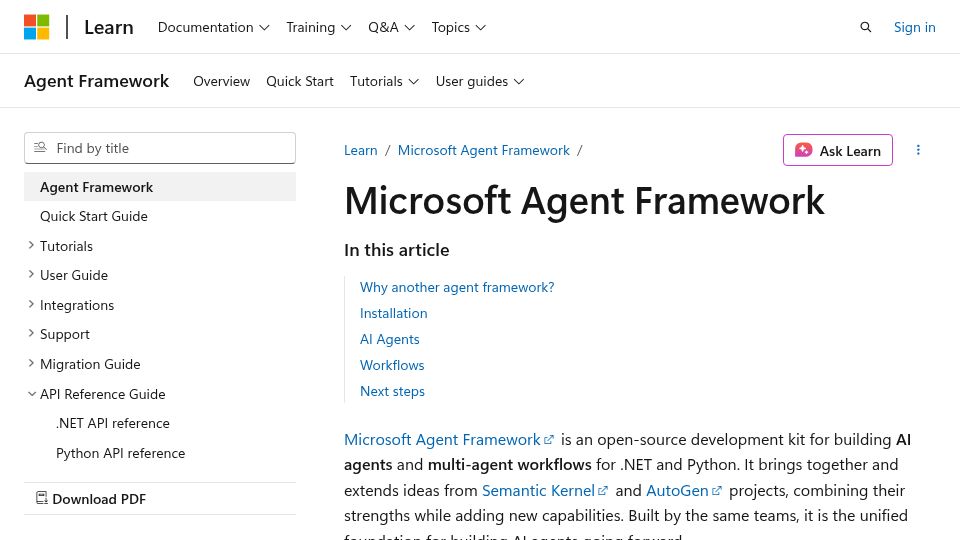Open the Semantic Kernel link
Viewport: 960px width, 540px height.
click(x=545, y=491)
